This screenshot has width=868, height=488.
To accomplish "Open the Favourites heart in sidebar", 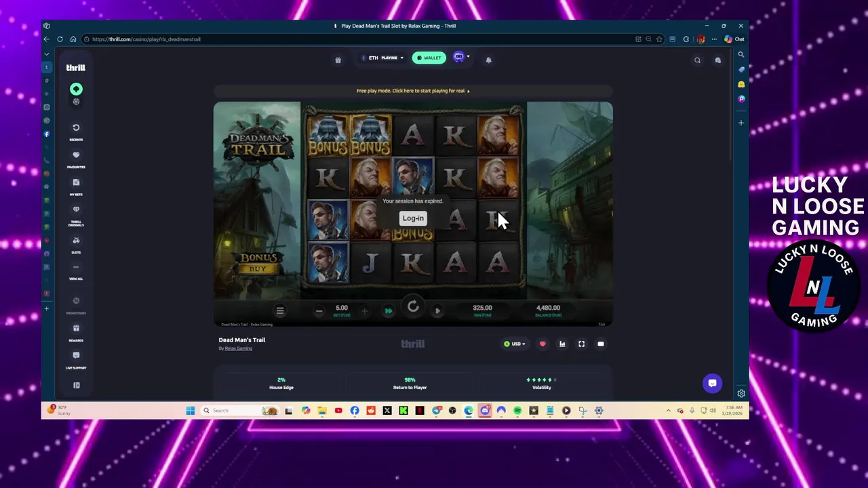I will (x=76, y=158).
